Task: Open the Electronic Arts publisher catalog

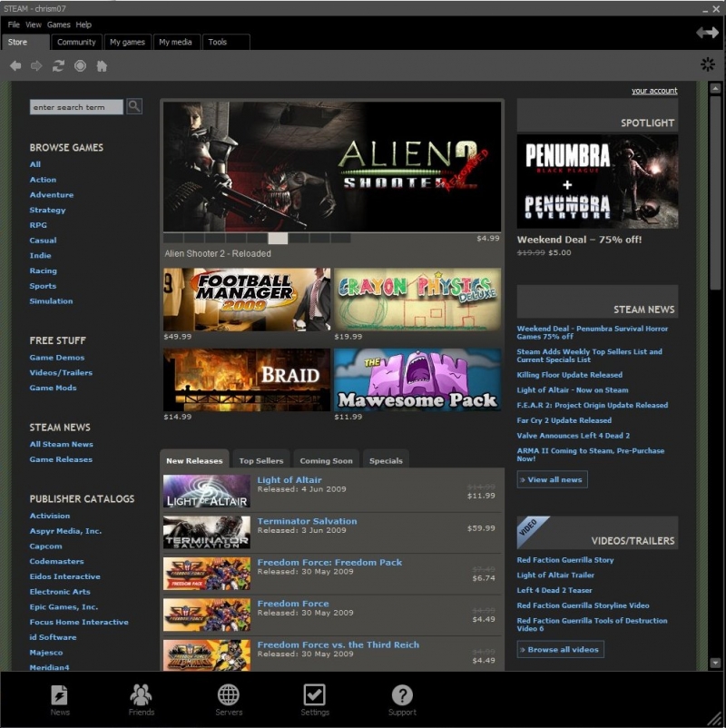Action: click(x=60, y=592)
